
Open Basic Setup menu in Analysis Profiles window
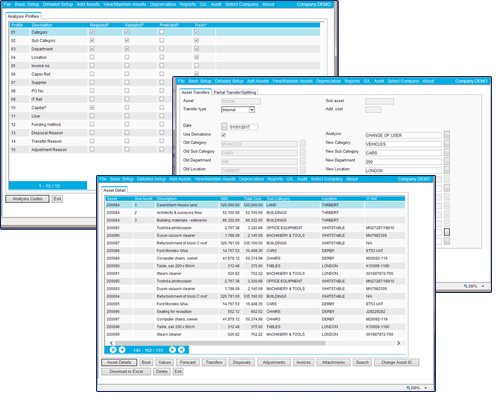click(x=27, y=4)
